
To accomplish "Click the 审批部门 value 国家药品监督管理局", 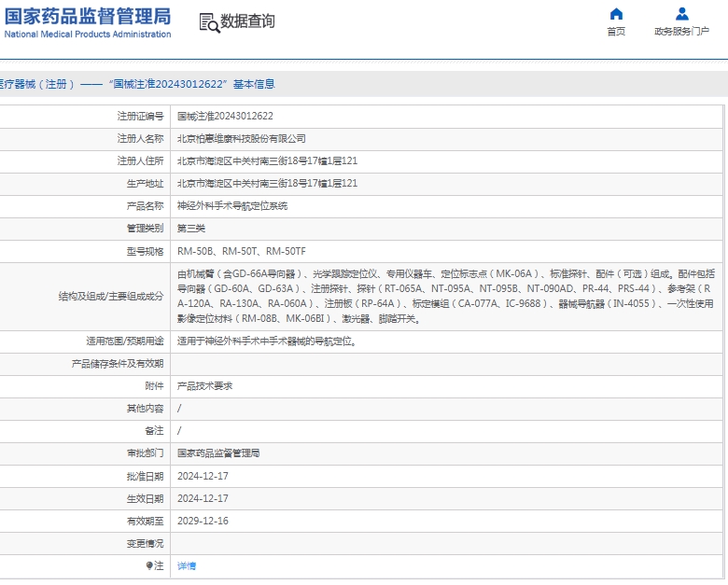I will [218, 453].
